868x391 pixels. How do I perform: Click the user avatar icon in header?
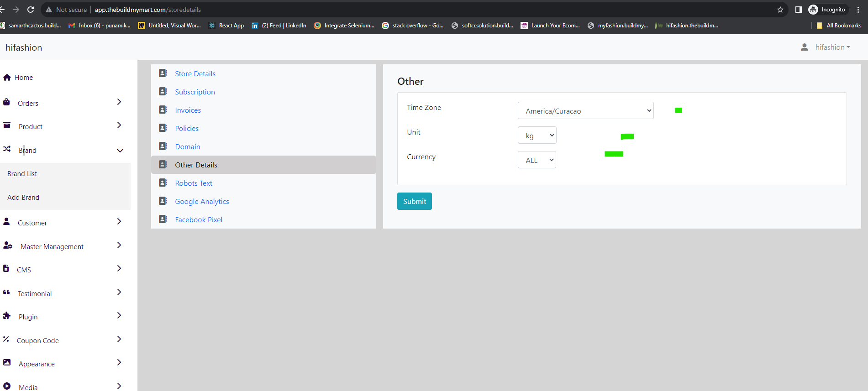click(x=805, y=47)
